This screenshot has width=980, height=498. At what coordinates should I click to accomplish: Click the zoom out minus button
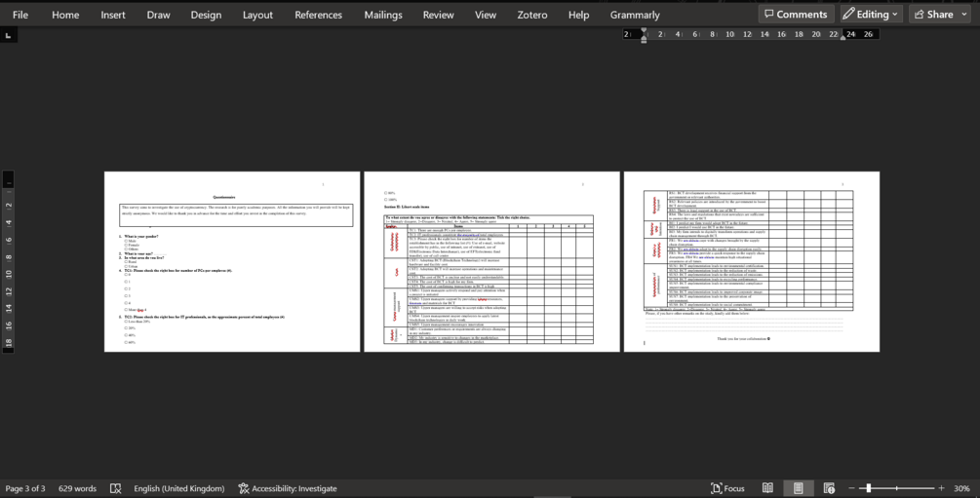(x=851, y=488)
